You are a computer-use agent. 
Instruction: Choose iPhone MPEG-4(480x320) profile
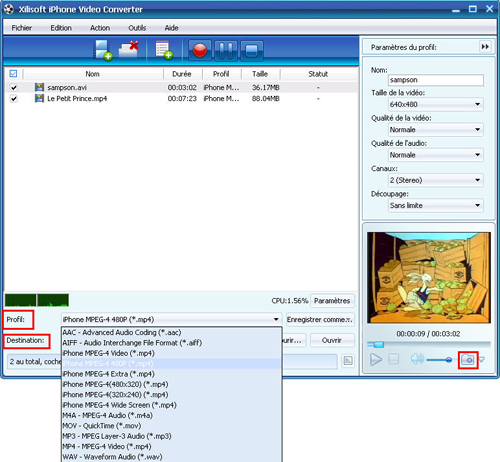(x=172, y=384)
